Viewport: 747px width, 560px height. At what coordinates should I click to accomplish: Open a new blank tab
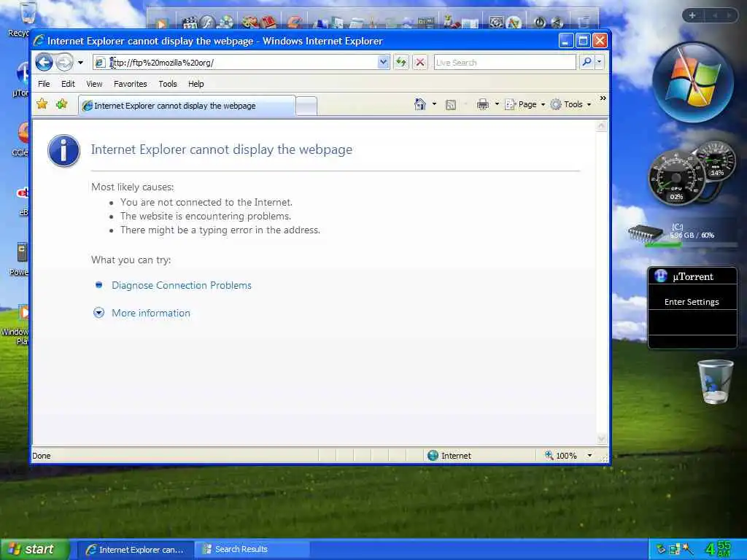(306, 106)
